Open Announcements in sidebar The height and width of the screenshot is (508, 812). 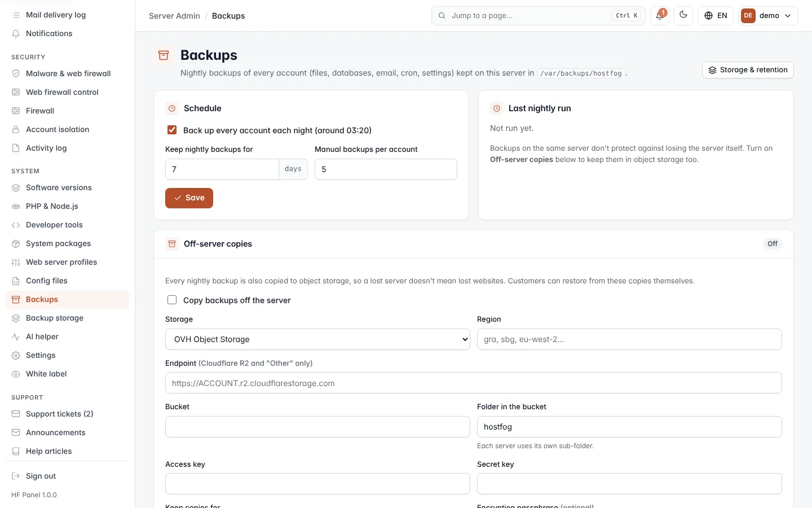67,432
